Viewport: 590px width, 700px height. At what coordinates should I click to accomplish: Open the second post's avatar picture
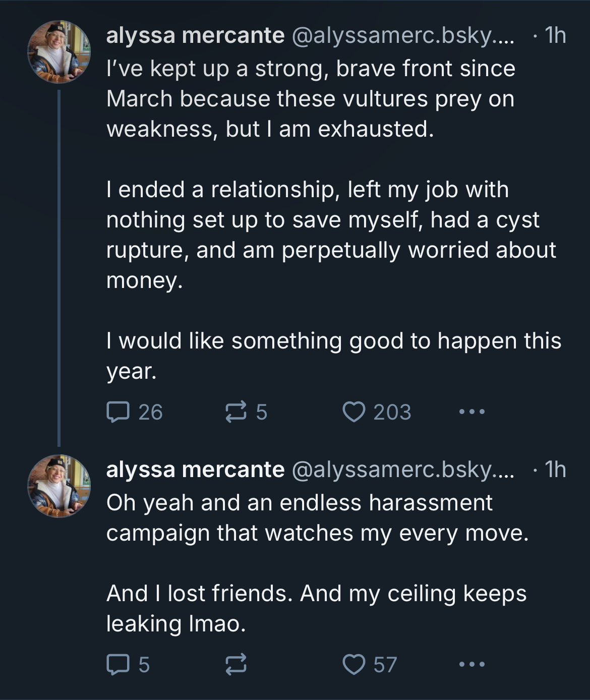click(x=59, y=486)
